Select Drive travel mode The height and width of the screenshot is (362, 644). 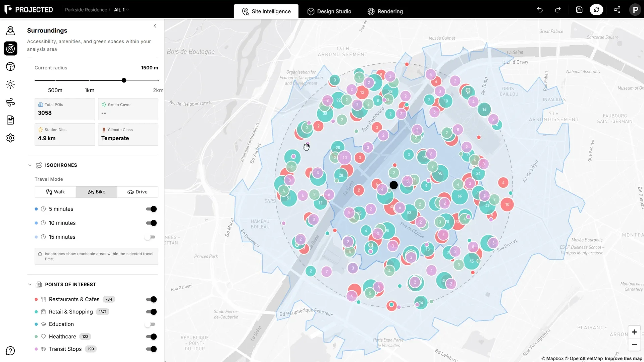coord(138,192)
